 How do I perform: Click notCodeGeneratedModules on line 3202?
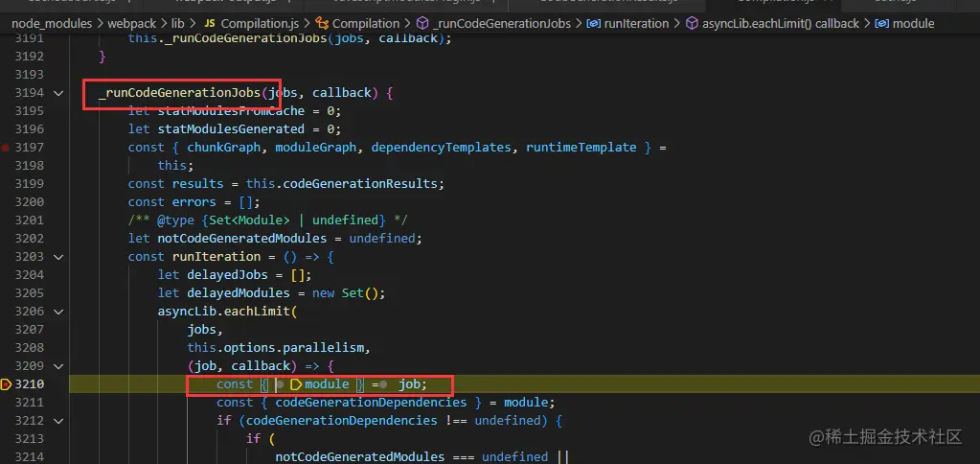point(241,239)
